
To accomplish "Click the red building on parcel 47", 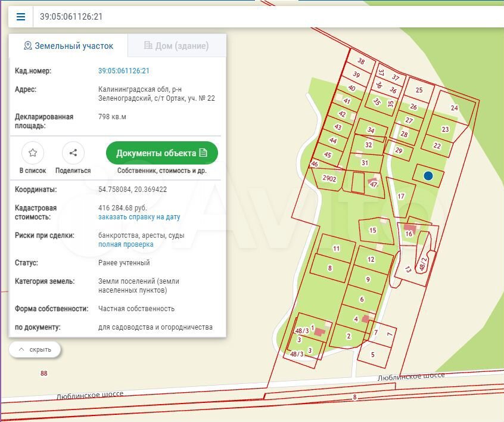I will coord(372,181).
